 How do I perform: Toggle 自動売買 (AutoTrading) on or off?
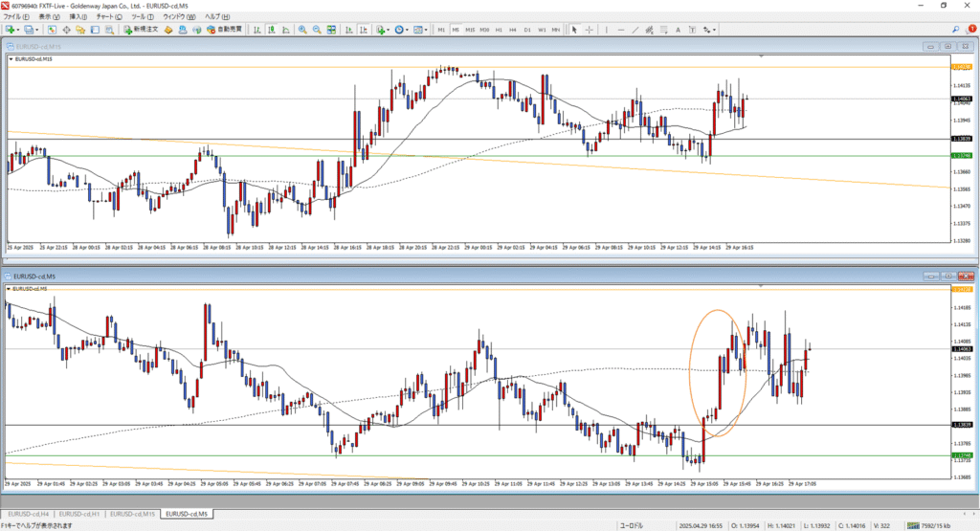tap(223, 30)
